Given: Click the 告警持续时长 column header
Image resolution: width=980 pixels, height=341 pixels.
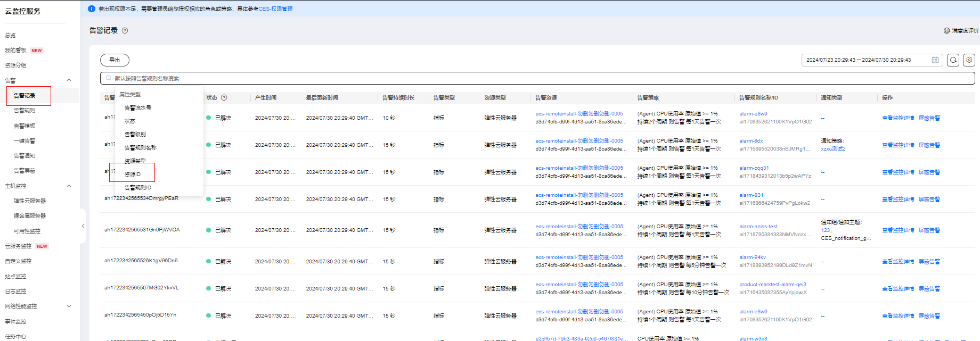Looking at the screenshot, I should coord(398,98).
